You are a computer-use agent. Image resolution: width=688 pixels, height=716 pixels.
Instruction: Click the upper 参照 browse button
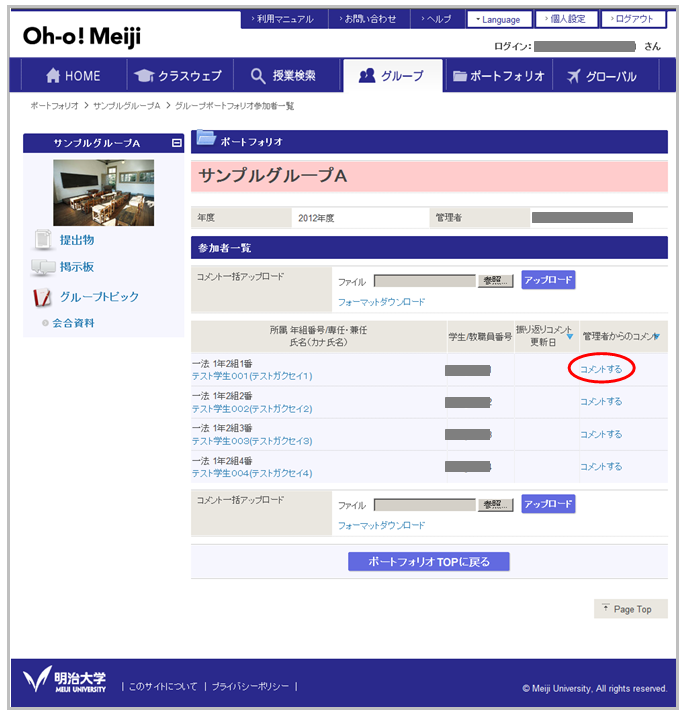coord(495,281)
